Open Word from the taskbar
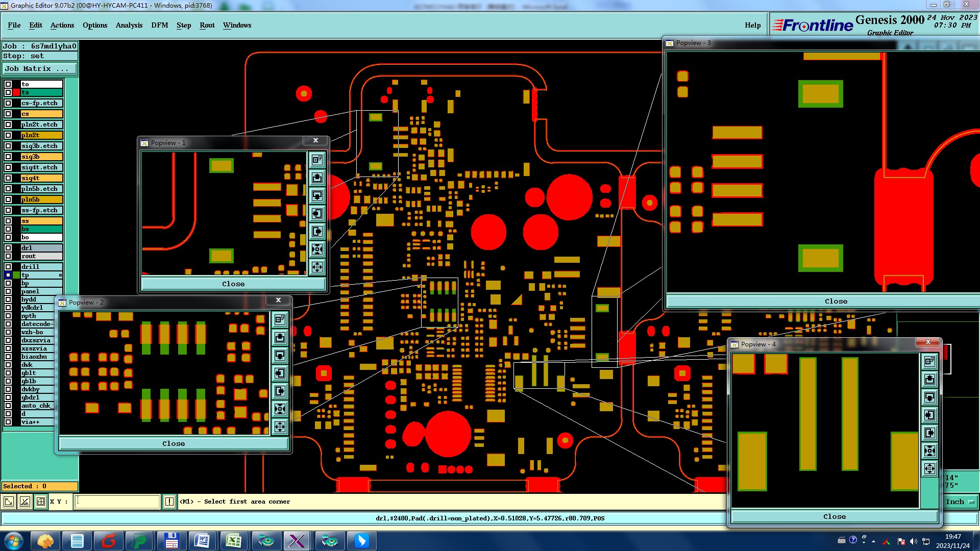 [x=202, y=541]
